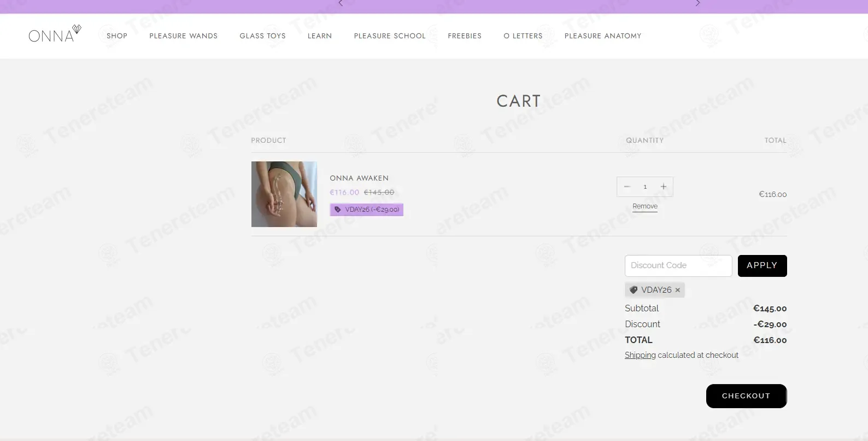Focus the Discount Code field
Image resolution: width=868 pixels, height=441 pixels.
(x=678, y=266)
